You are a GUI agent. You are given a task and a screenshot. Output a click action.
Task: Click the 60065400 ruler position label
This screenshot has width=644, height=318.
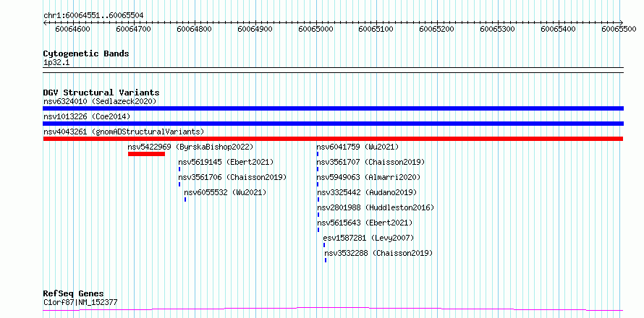click(558, 29)
